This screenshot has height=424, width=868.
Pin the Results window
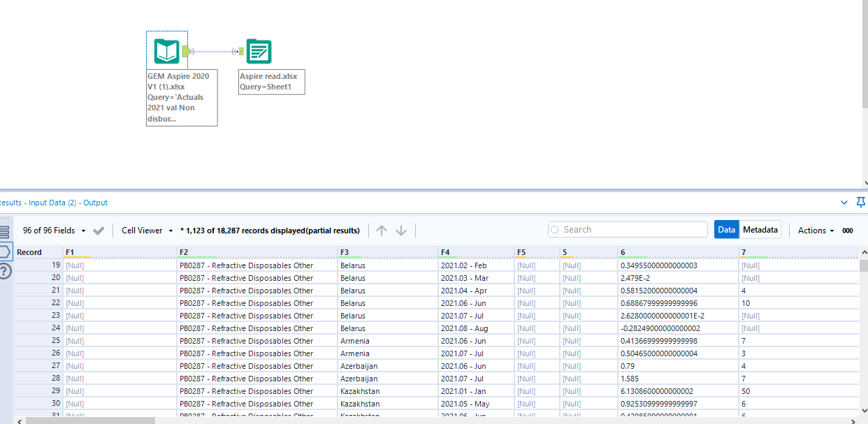point(861,203)
